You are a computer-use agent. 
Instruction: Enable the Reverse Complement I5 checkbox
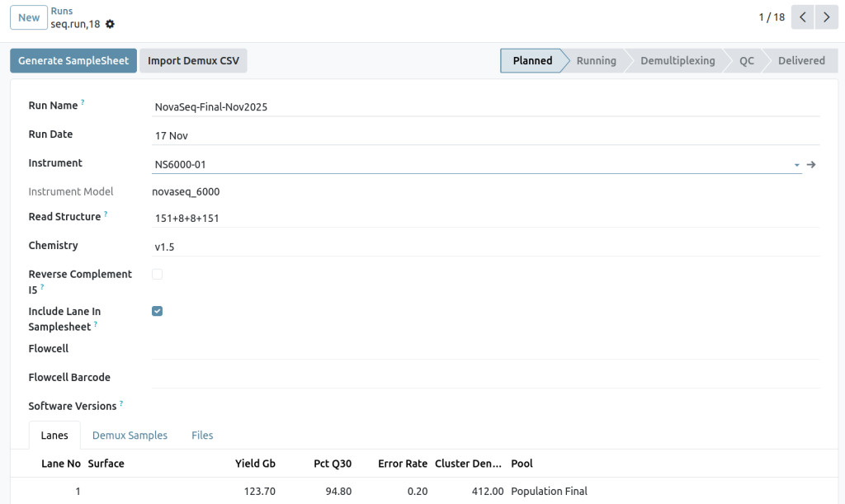(157, 273)
